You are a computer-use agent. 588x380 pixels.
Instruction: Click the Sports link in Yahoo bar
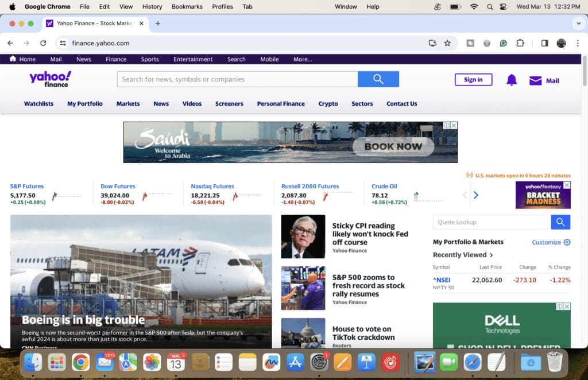150,59
